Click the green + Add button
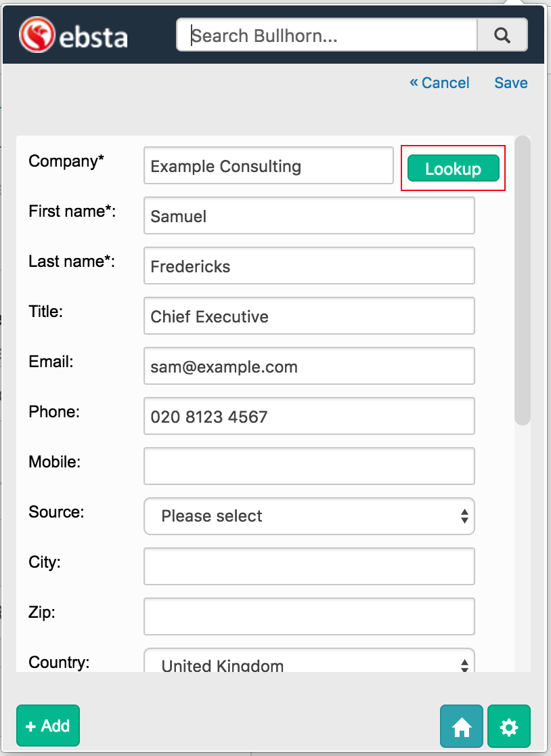 click(x=48, y=726)
